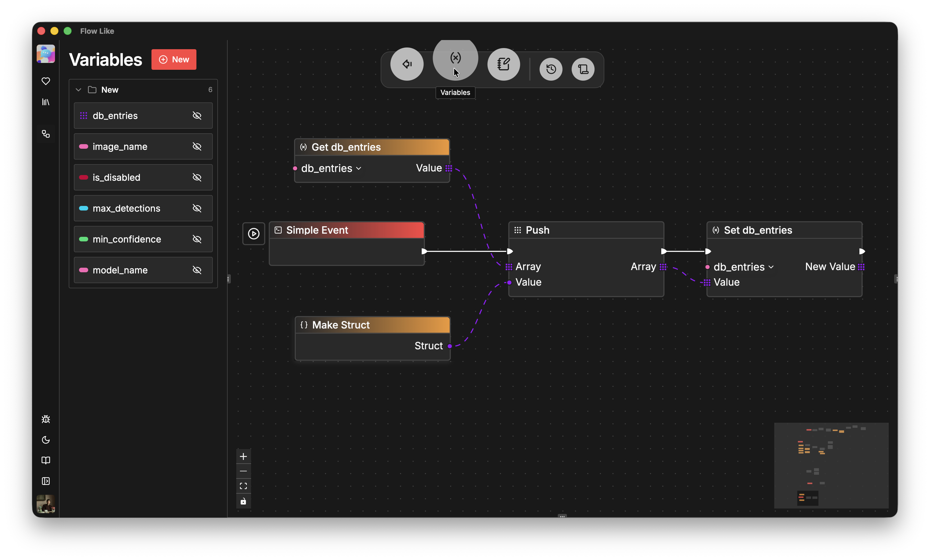Screen dimensions: 930x560
Task: Open the version history icon in toolbar
Action: (x=550, y=69)
